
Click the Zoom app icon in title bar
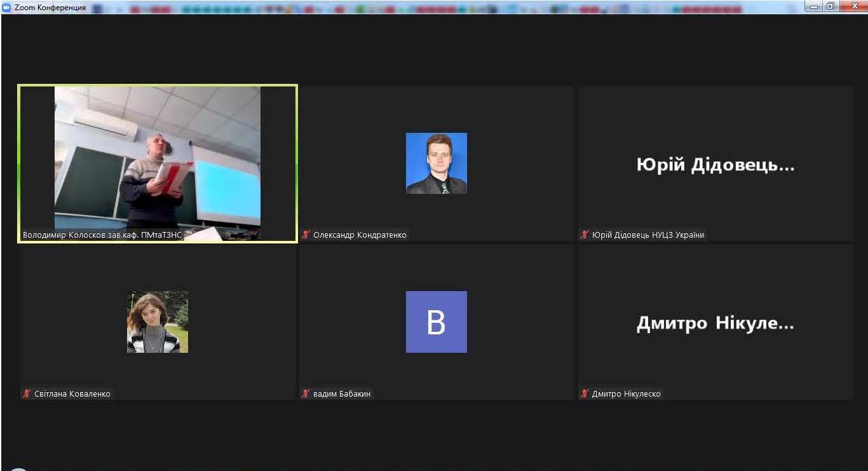point(7,8)
